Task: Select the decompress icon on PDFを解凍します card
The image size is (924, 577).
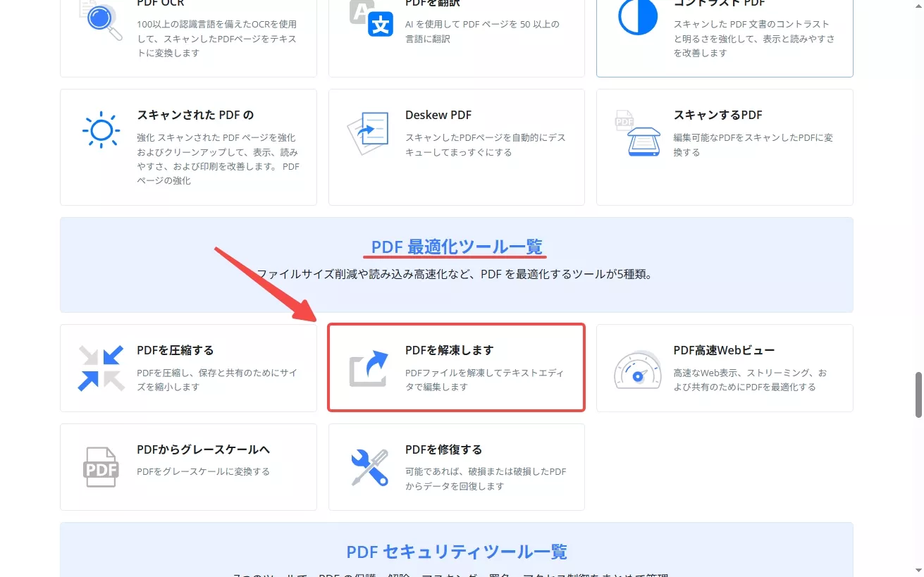Action: click(x=368, y=367)
